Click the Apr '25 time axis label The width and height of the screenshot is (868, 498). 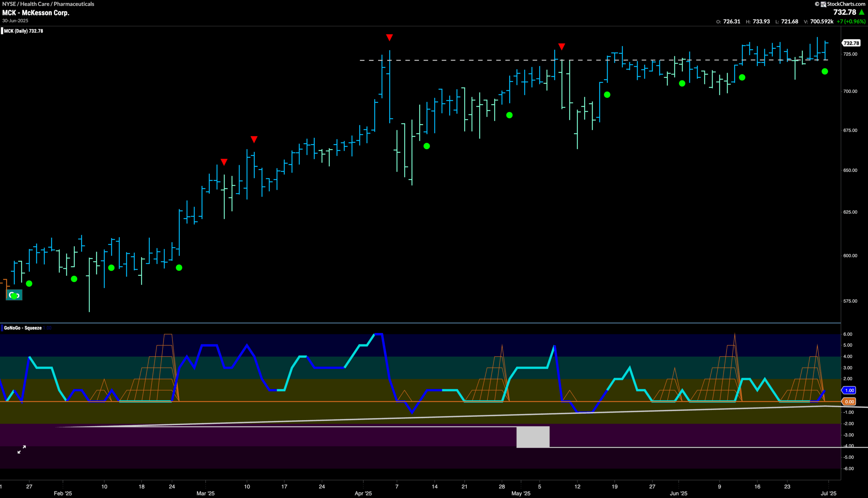click(x=363, y=493)
